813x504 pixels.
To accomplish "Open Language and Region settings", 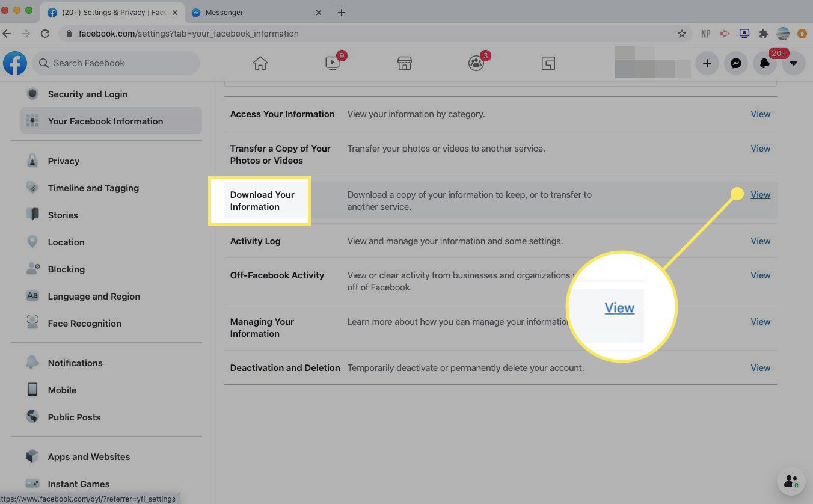I will click(x=94, y=296).
